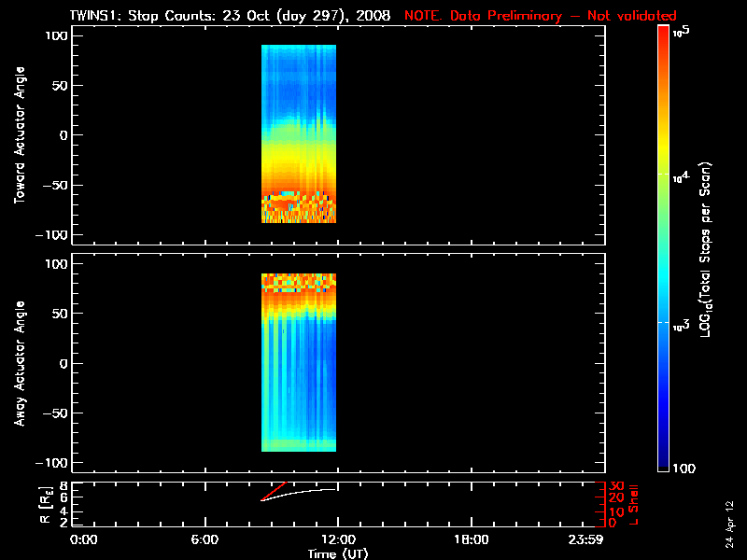747x560 pixels.
Task: Click the red L Shell line in bottom panel
Action: pos(273,491)
